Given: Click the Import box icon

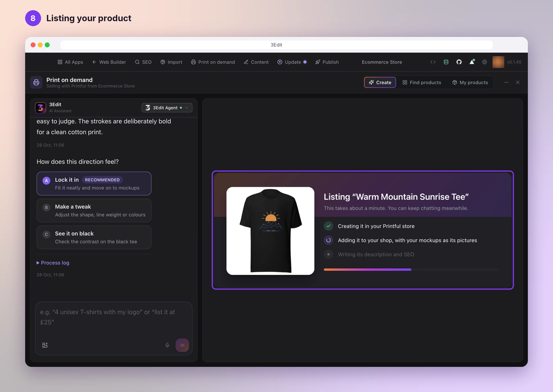Looking at the screenshot, I should tap(163, 62).
